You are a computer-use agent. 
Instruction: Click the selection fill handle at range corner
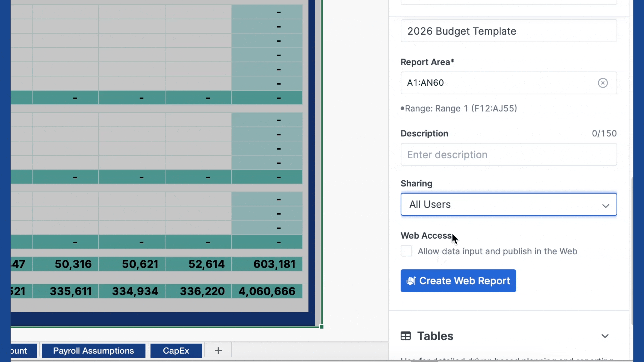pos(321,326)
